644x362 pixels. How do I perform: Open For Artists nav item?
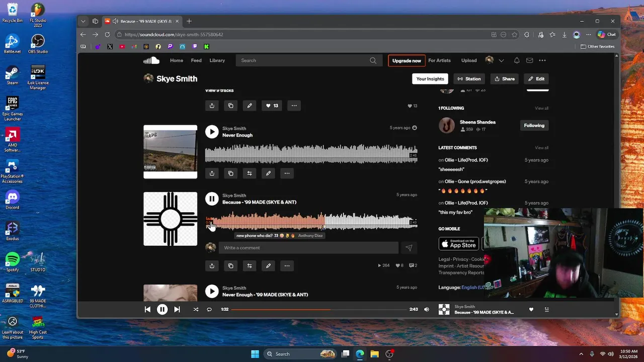pyautogui.click(x=439, y=60)
